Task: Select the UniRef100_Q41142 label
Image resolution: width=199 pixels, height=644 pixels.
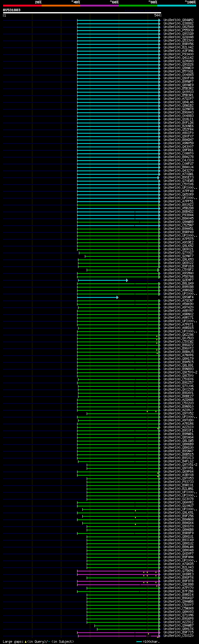Action: pyautogui.click(x=178, y=58)
